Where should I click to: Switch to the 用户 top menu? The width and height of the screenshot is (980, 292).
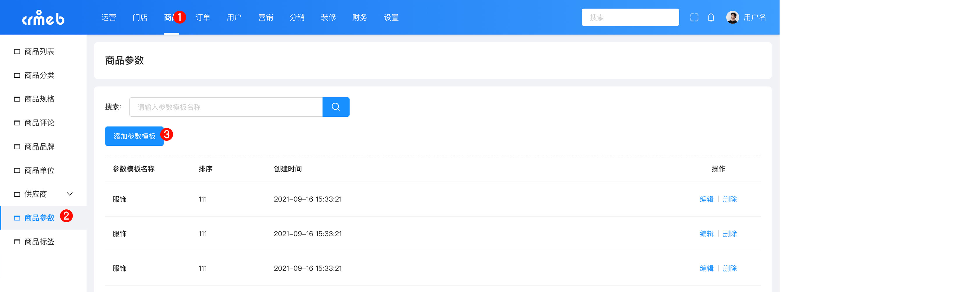[x=234, y=17]
